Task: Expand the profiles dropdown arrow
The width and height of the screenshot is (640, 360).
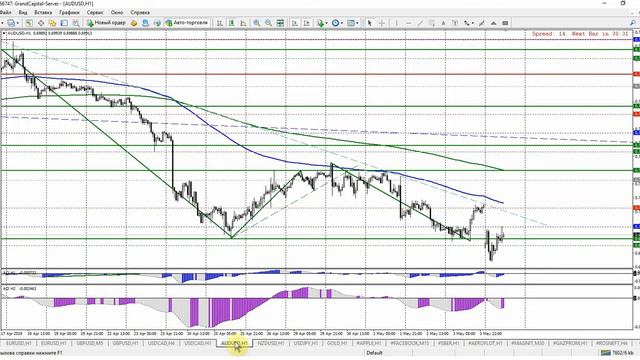Action: point(18,23)
